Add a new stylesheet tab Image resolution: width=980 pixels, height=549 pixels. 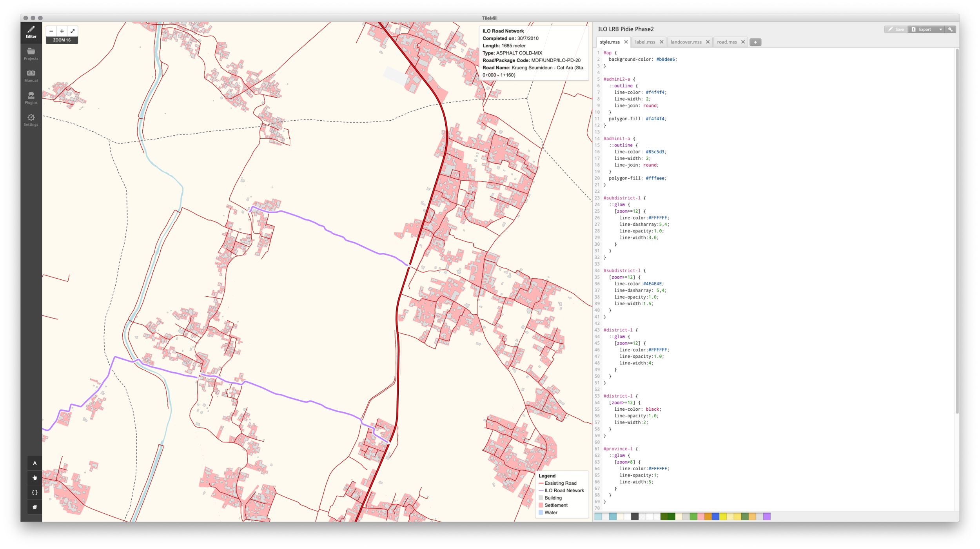point(755,42)
